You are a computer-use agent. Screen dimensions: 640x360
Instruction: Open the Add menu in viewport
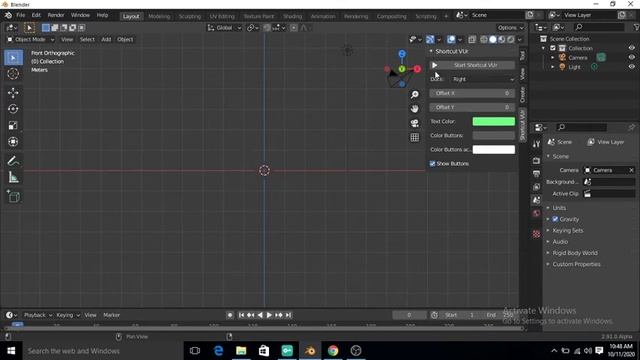coord(106,40)
